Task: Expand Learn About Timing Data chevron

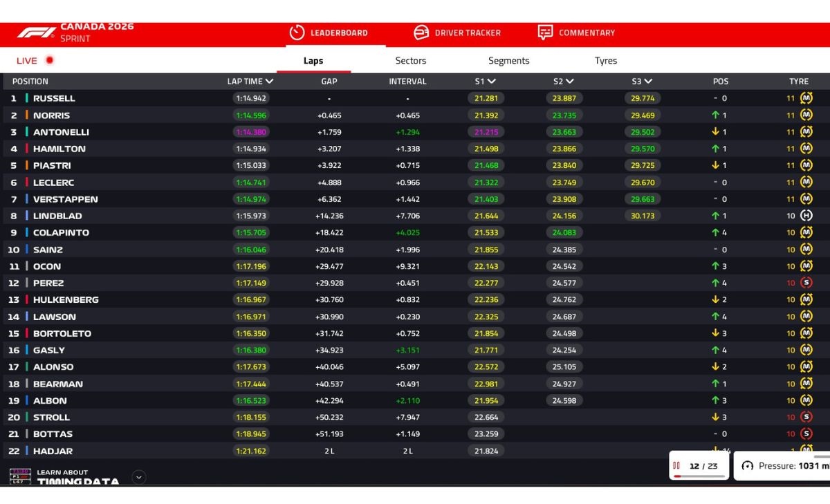Action: [x=139, y=477]
